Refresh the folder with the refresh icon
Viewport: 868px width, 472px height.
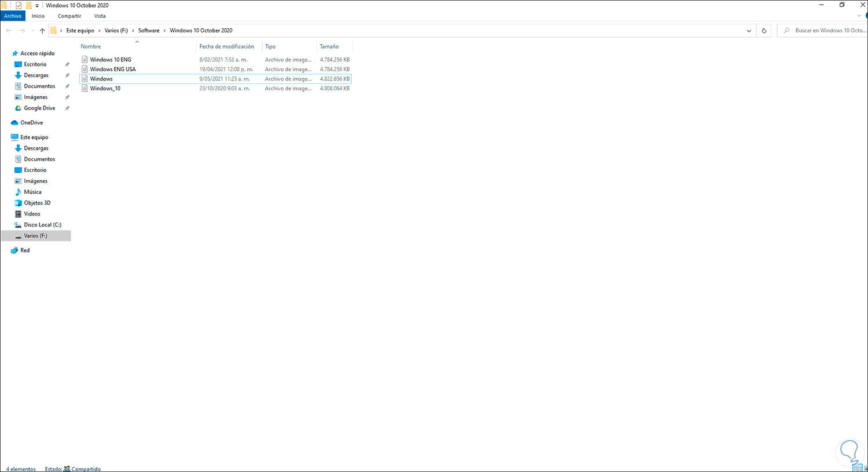[x=764, y=31]
